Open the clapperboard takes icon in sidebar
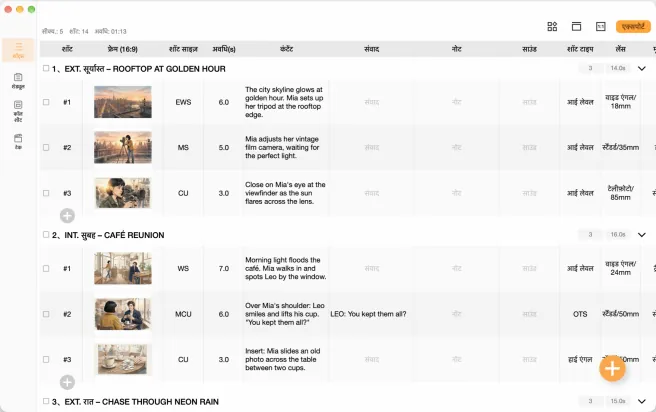656x412 pixels. (18, 142)
